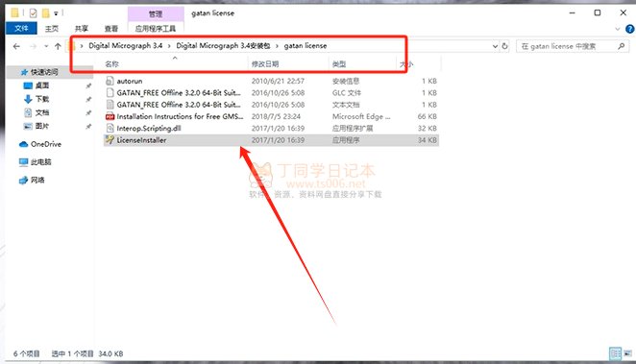
Task: Select Installation Instructions for Free GMS PDF
Action: pos(271,116)
